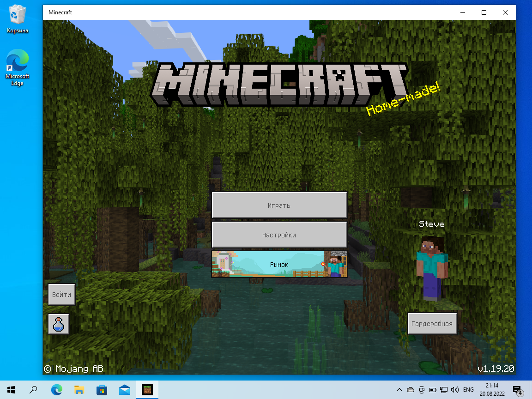Maximize the Minecraft window

pos(484,12)
